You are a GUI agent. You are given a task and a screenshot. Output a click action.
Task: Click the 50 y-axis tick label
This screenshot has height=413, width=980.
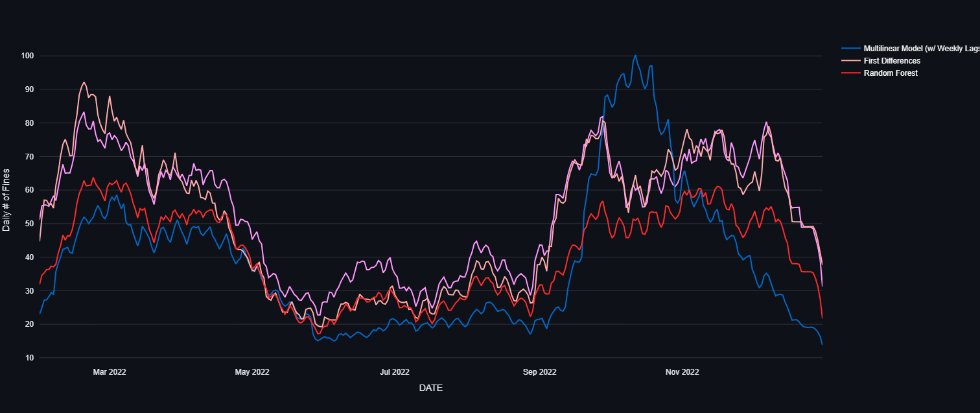point(29,224)
